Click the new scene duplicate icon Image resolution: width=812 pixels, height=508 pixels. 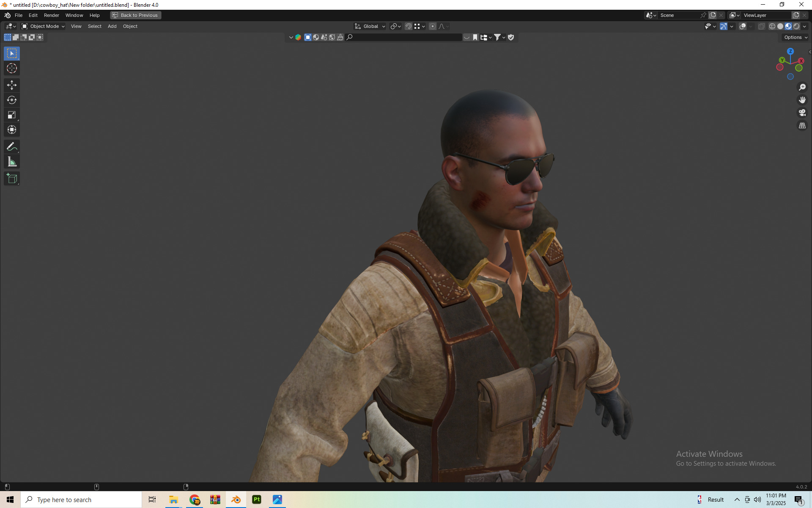click(x=713, y=15)
